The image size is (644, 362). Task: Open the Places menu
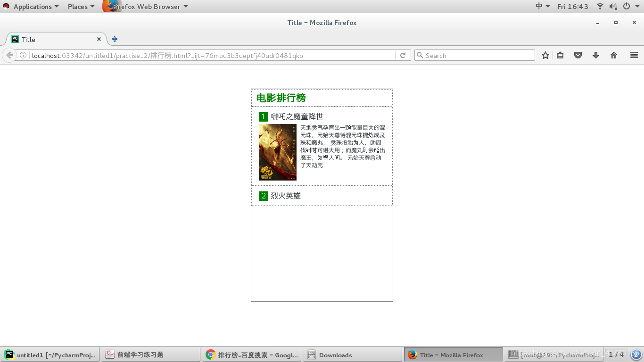point(81,7)
